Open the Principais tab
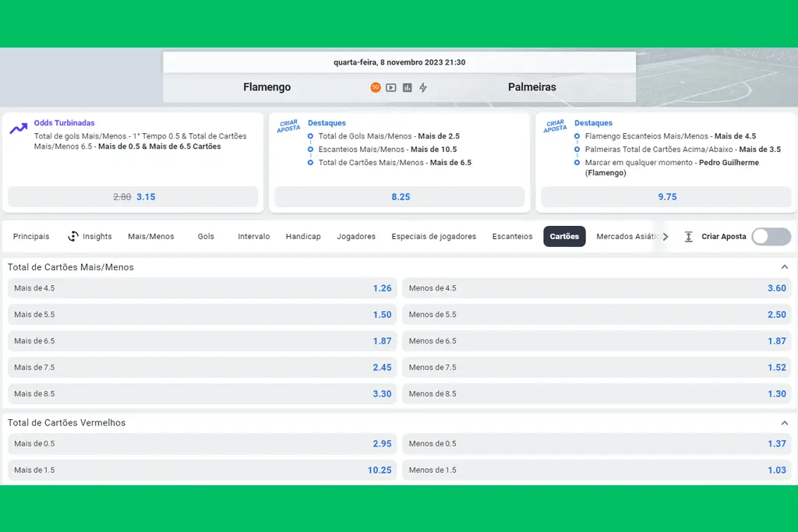798x532 pixels. 31,237
